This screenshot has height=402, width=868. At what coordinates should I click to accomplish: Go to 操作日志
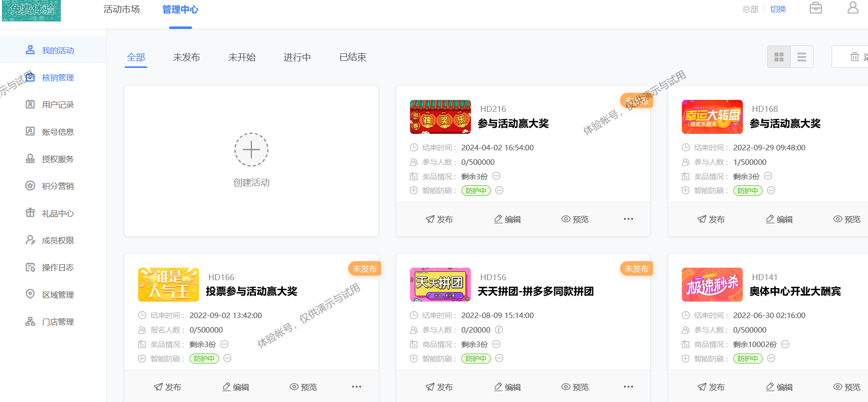coord(53,267)
